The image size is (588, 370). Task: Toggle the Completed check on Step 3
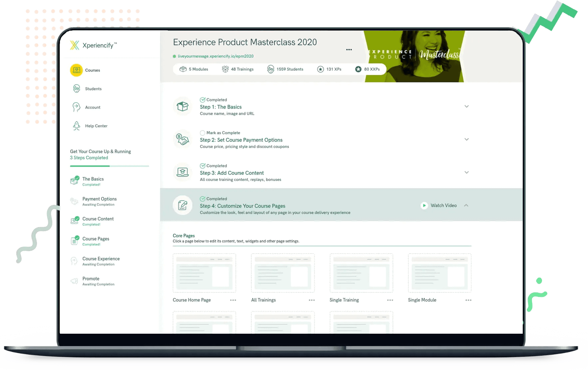coord(202,166)
